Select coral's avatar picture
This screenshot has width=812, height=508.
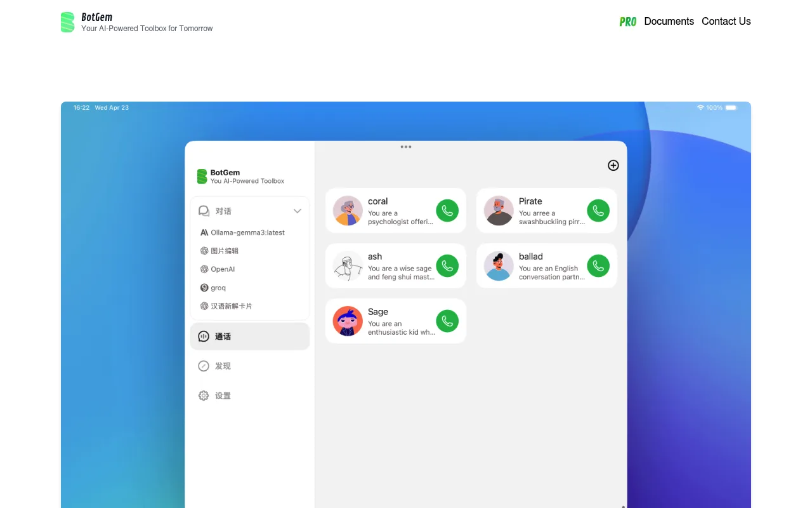point(348,211)
